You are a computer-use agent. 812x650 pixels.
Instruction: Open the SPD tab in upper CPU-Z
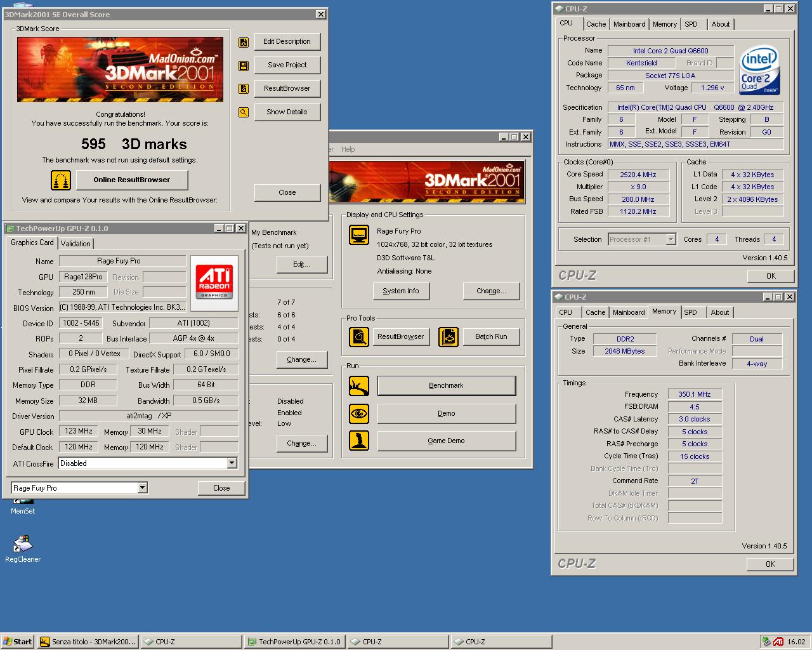[x=691, y=24]
